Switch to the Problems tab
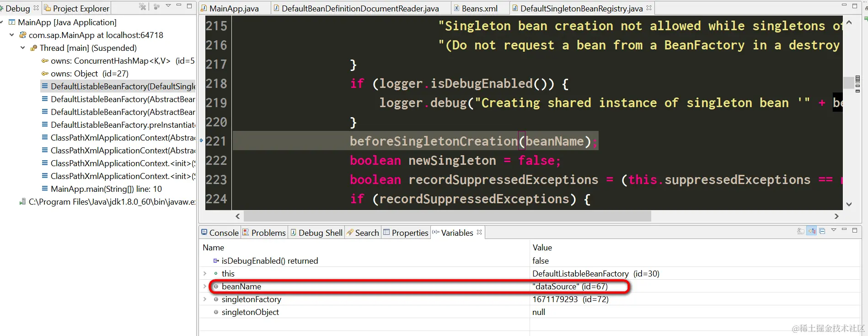Viewport: 868px width, 336px height. 264,233
